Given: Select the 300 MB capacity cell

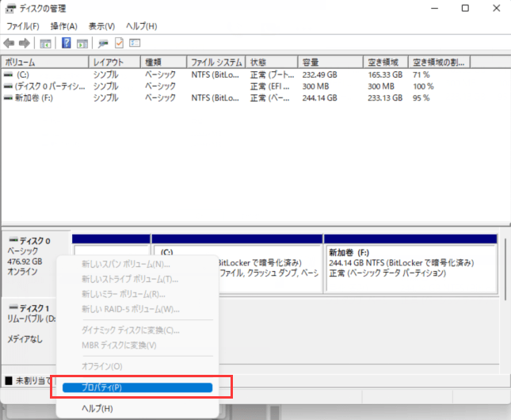Looking at the screenshot, I should point(315,86).
